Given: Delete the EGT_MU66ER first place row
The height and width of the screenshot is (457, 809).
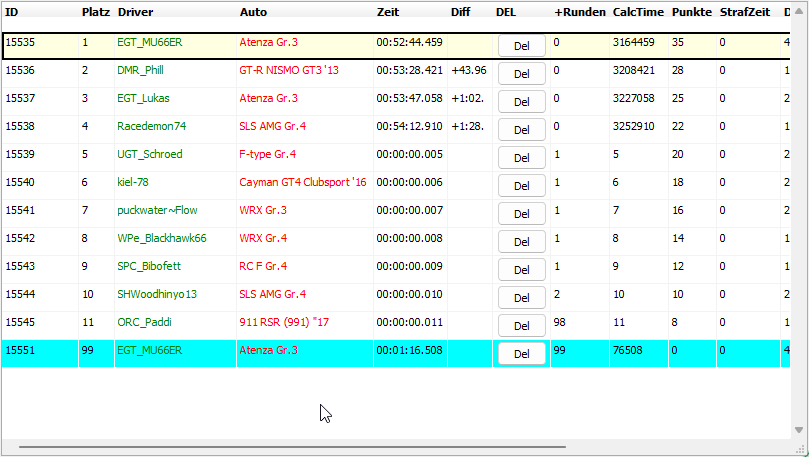Looking at the screenshot, I should click(x=521, y=45).
